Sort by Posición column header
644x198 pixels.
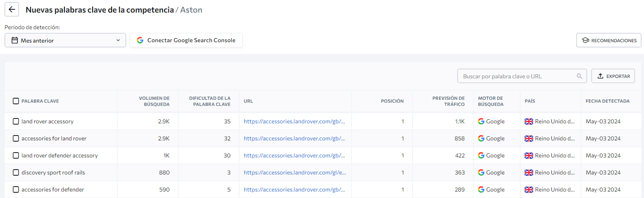click(392, 101)
